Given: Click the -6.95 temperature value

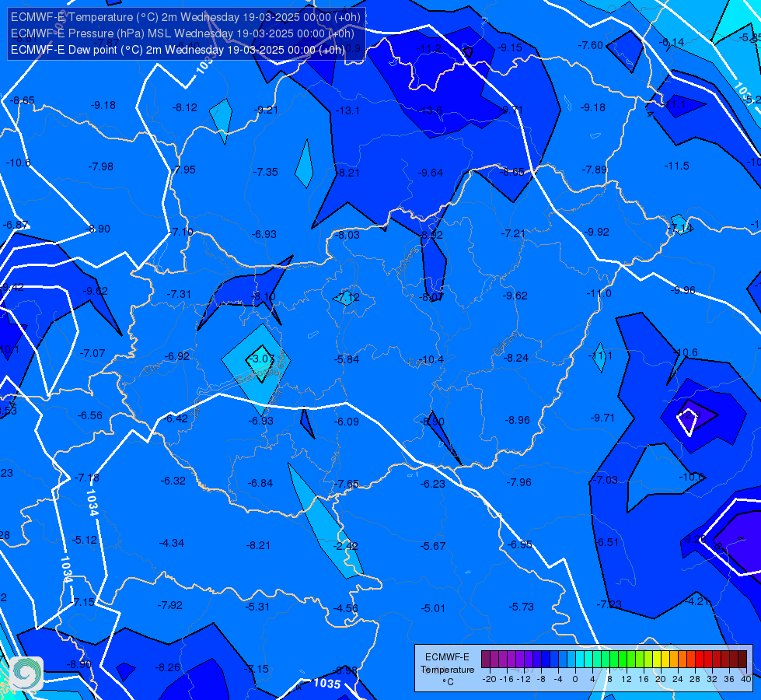Looking at the screenshot, I should (x=519, y=545).
